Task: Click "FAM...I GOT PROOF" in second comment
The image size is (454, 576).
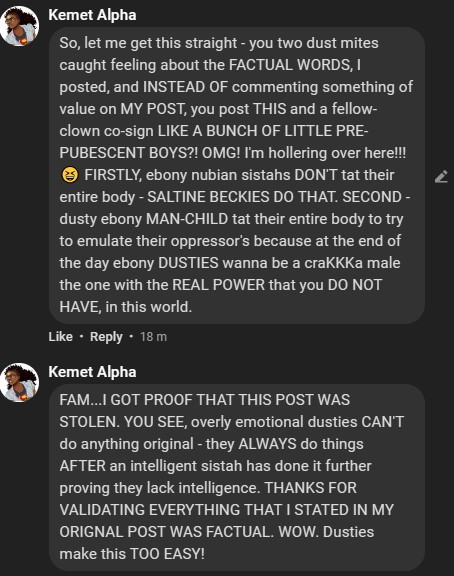Action: 136,400
